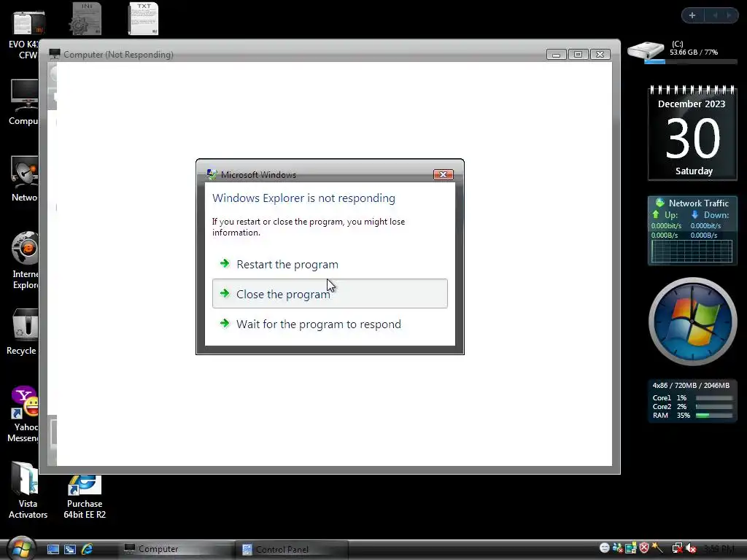The height and width of the screenshot is (560, 747).
Task: Click the taskbar clock time
Action: coord(719,548)
